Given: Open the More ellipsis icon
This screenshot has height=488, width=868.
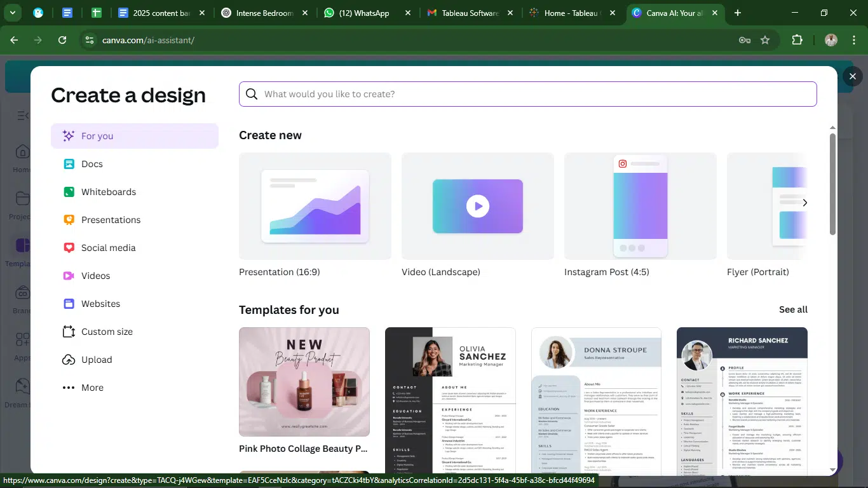Looking at the screenshot, I should [69, 388].
